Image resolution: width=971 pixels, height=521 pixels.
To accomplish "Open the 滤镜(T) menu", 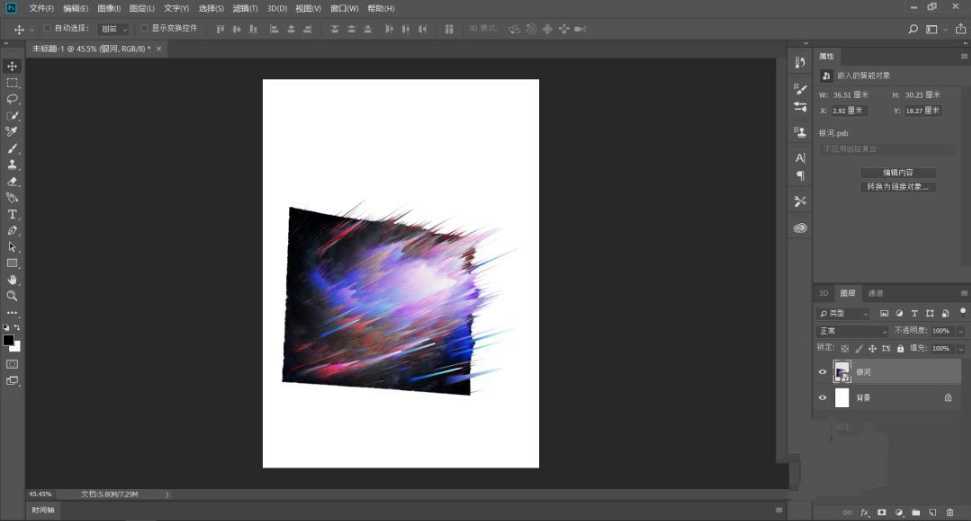I will tap(245, 8).
